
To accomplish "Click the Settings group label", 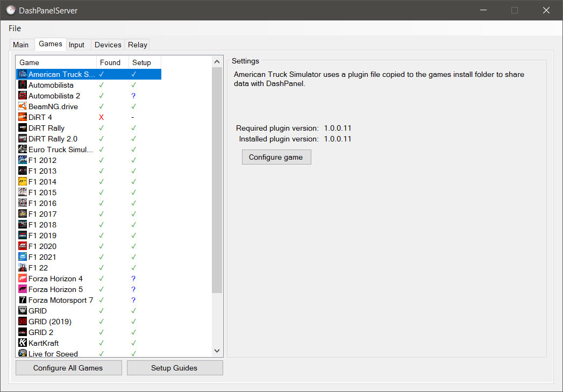I will point(245,61).
